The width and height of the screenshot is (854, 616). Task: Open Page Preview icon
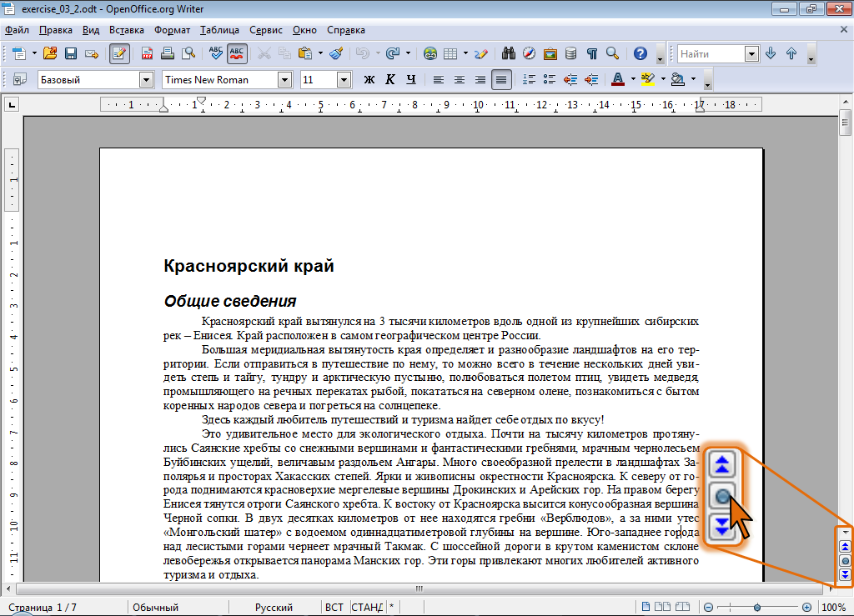(x=188, y=53)
